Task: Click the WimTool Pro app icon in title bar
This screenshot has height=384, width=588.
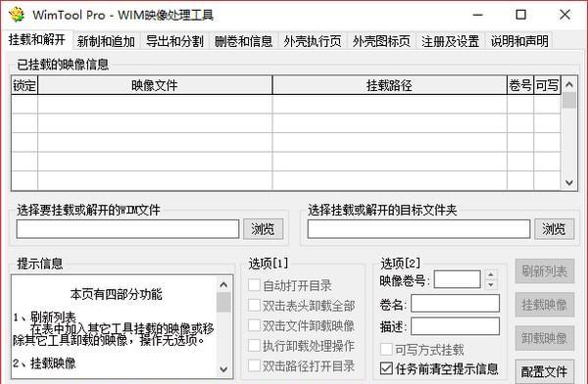Action: 16,15
